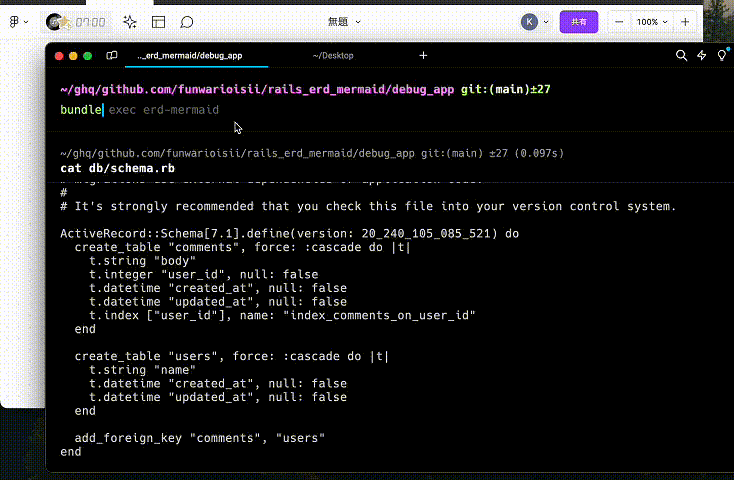This screenshot has width=734, height=480.
Task: Click the create_table "users" line
Action: coord(232,356)
